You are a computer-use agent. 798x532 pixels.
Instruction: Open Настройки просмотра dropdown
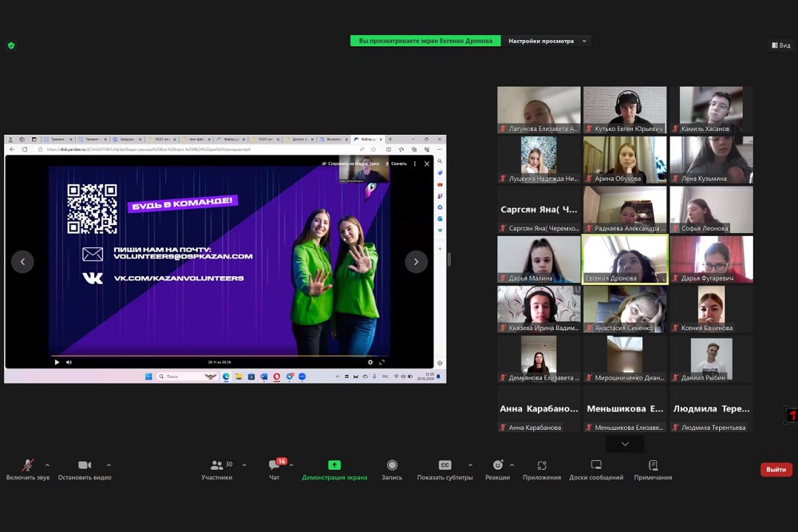click(x=547, y=41)
